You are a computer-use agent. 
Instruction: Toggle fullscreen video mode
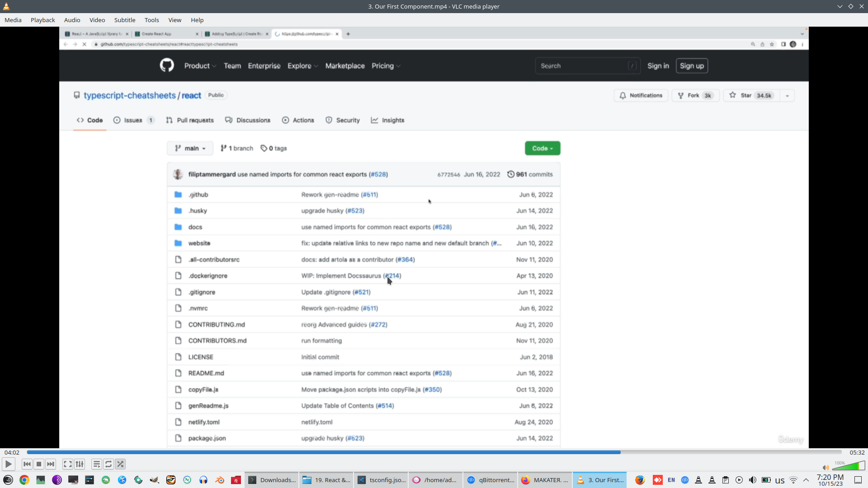coord(67,464)
